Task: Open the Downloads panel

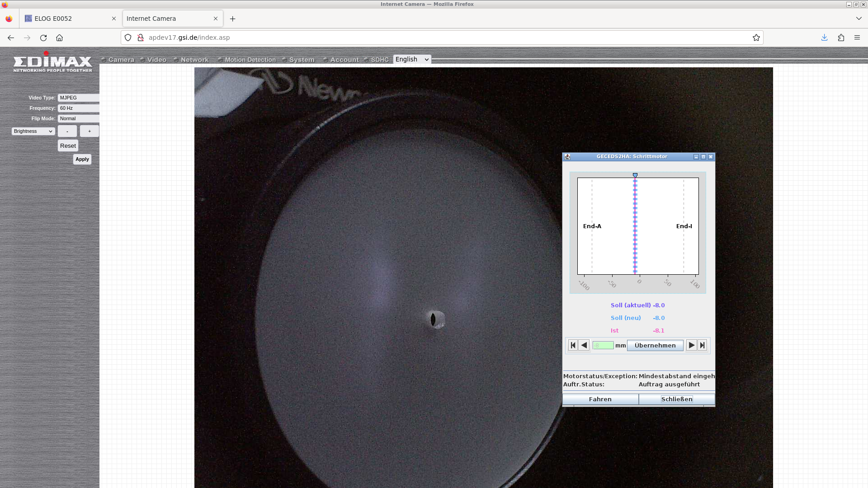Action: [x=824, y=38]
